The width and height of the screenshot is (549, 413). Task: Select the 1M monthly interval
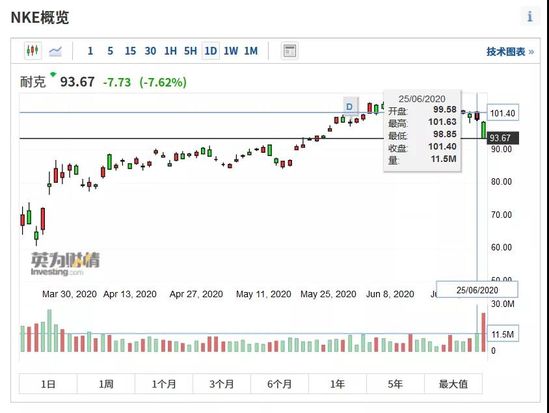[x=251, y=51]
